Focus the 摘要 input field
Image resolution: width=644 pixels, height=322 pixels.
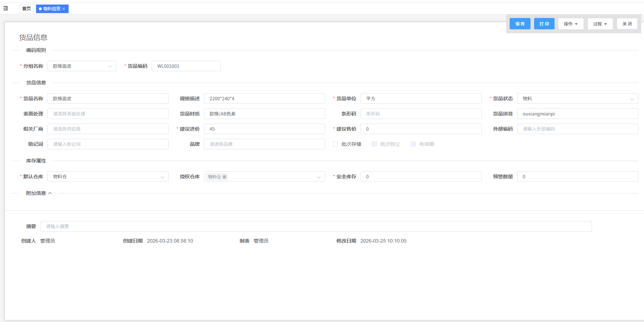point(316,226)
